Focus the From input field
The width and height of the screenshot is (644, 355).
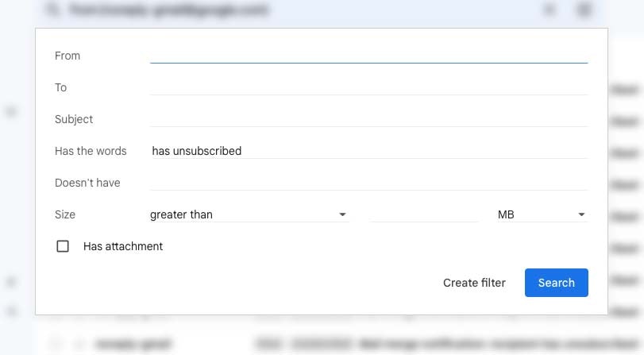click(x=368, y=56)
